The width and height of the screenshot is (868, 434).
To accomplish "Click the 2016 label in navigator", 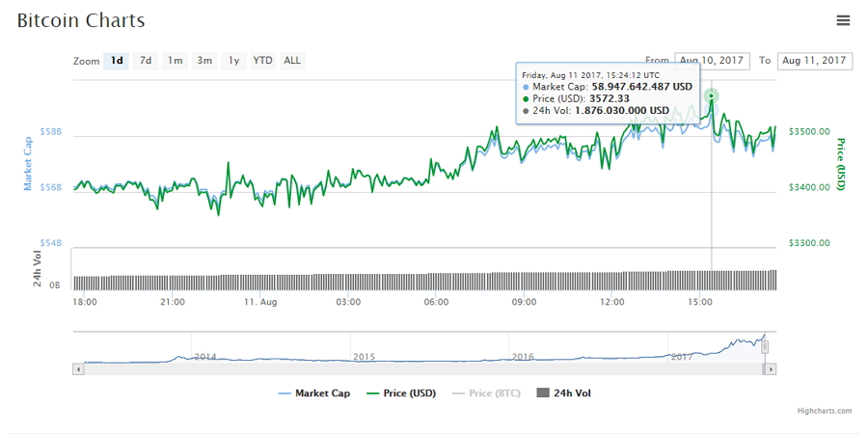I will pos(523,357).
